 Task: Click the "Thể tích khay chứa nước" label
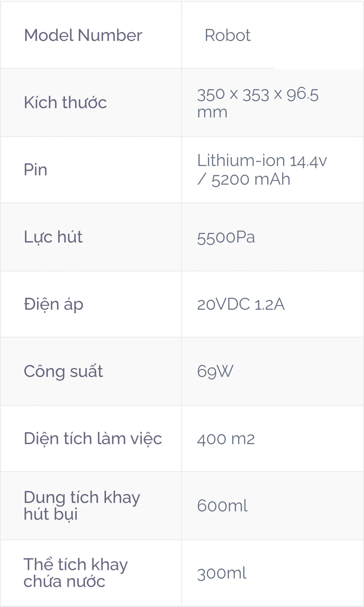coord(76,573)
